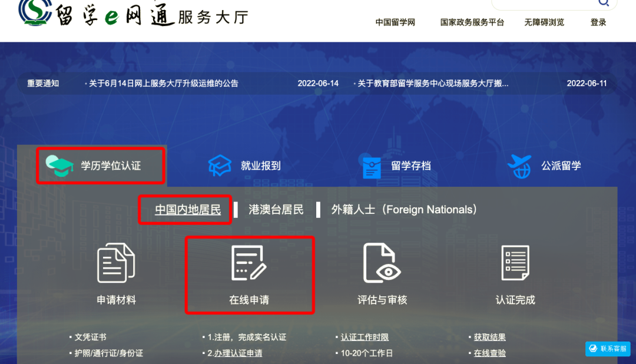
Task: Click the 登录 login link
Action: 598,22
